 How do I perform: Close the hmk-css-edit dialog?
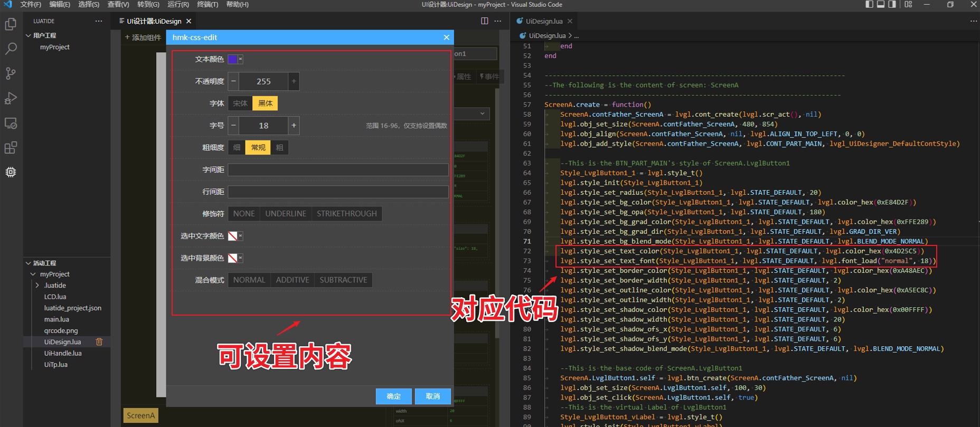447,37
